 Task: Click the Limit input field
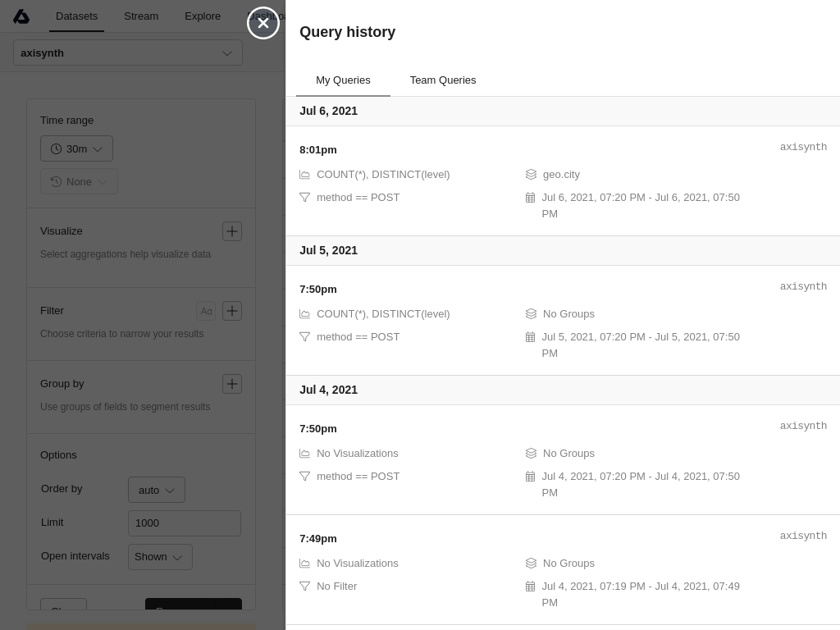(185, 523)
